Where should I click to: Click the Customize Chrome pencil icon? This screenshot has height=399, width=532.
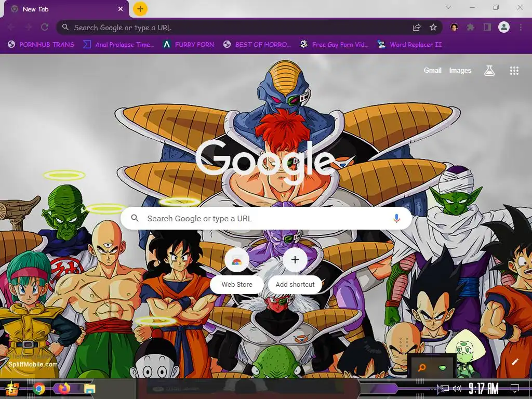[515, 362]
